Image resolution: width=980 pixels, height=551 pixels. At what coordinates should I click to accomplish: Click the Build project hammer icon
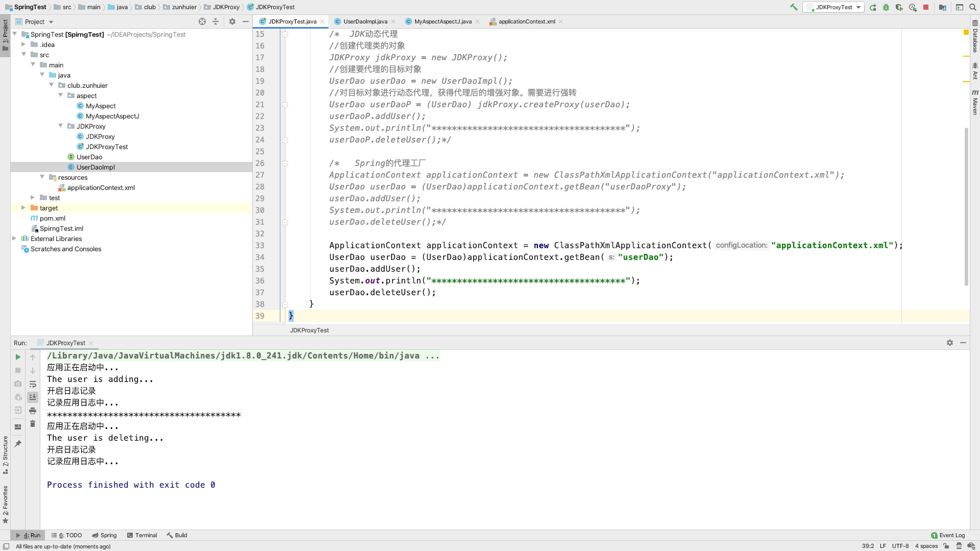point(794,7)
